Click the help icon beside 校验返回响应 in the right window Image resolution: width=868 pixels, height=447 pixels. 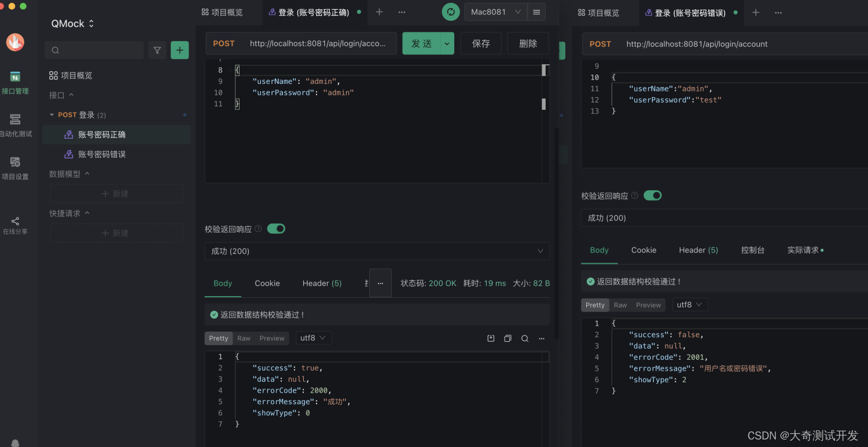[x=635, y=196]
